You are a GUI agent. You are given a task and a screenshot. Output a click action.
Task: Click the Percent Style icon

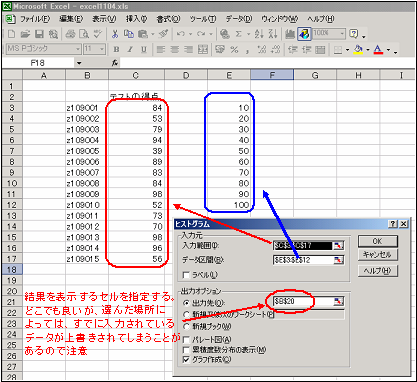coord(234,50)
